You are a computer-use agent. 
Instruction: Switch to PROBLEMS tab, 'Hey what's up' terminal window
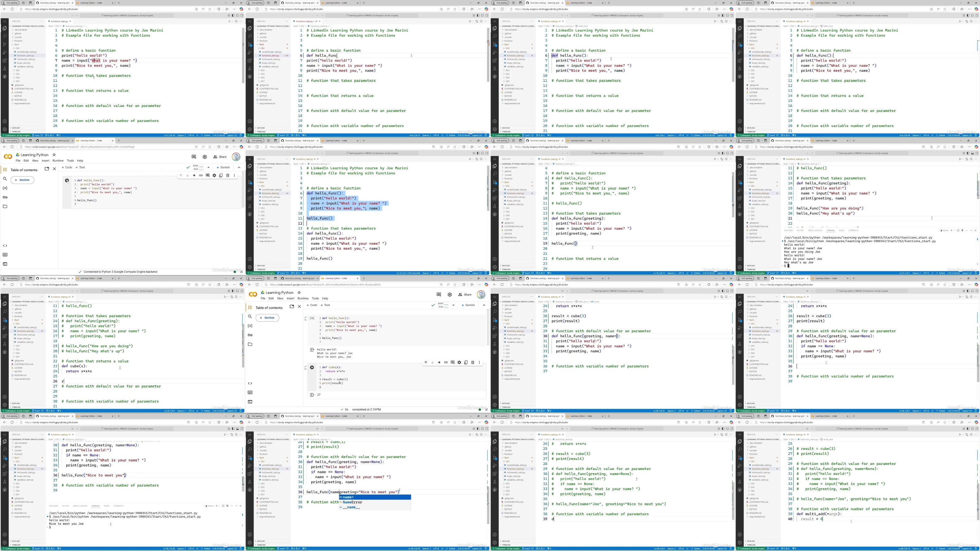tap(788, 230)
